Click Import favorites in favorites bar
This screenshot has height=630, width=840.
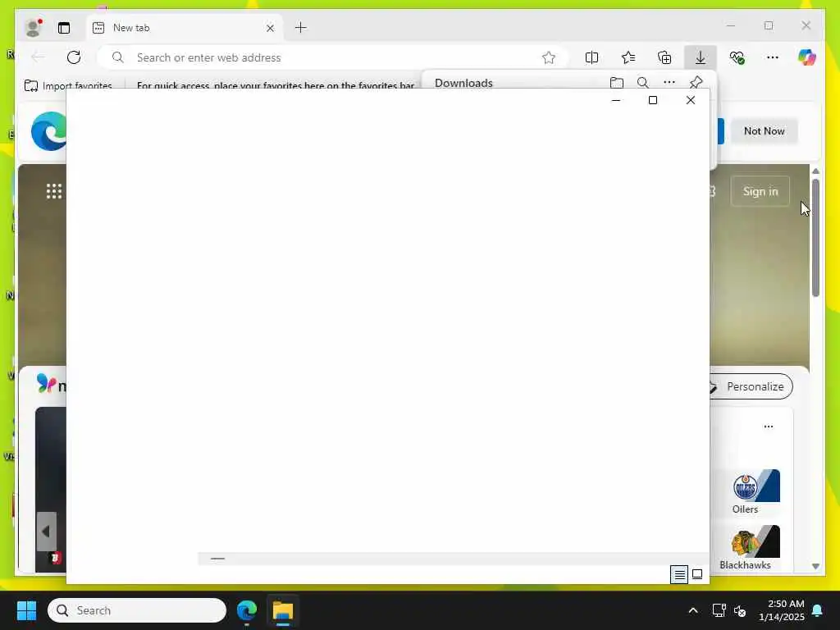[69, 85]
